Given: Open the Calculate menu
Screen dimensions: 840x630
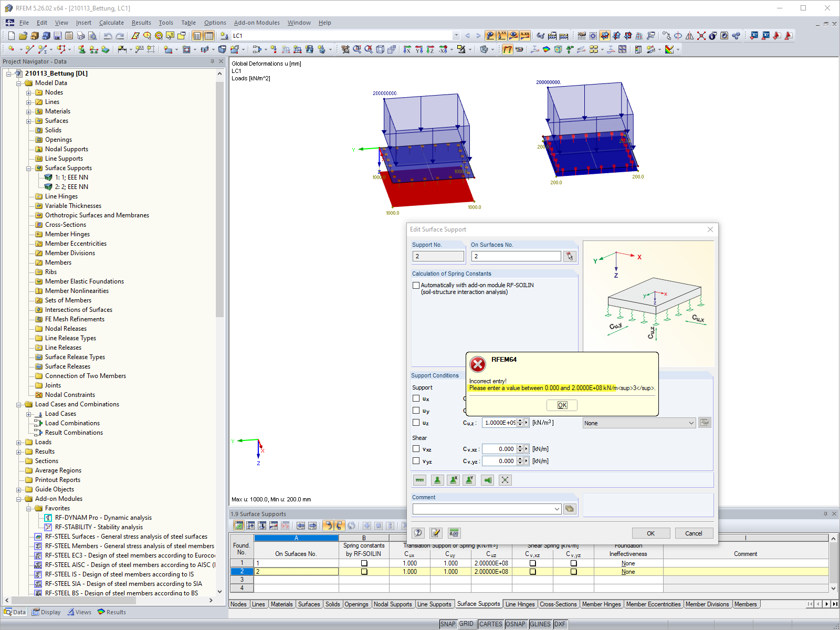Looking at the screenshot, I should click(x=111, y=23).
